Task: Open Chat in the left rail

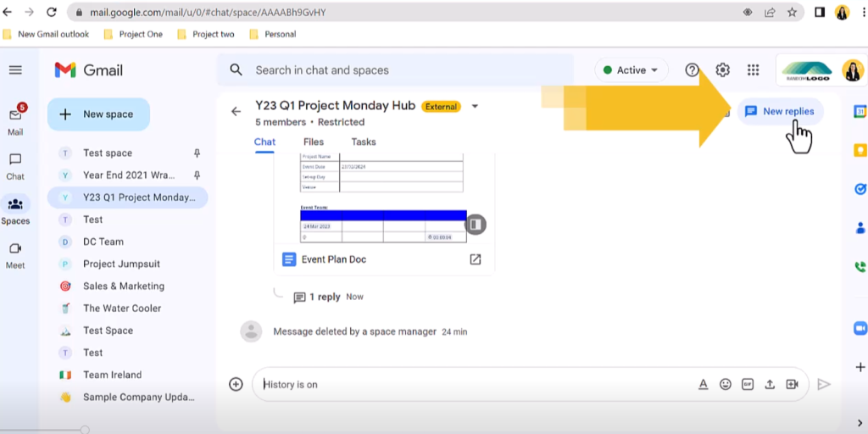Action: 15,167
